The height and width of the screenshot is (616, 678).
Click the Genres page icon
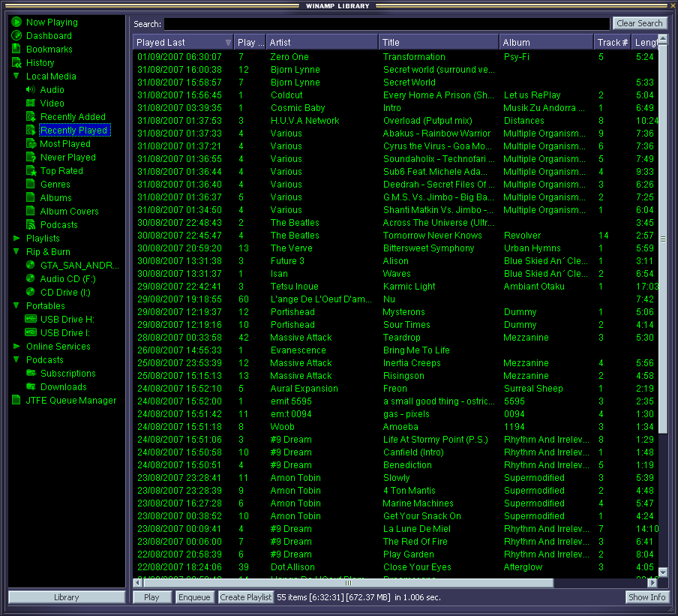tap(30, 184)
